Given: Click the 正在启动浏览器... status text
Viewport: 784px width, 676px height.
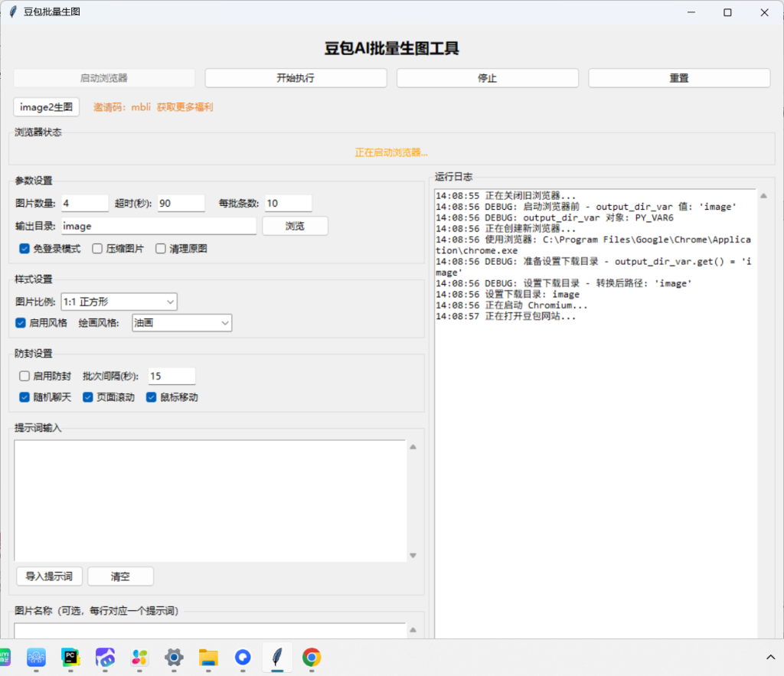Looking at the screenshot, I should [391, 152].
